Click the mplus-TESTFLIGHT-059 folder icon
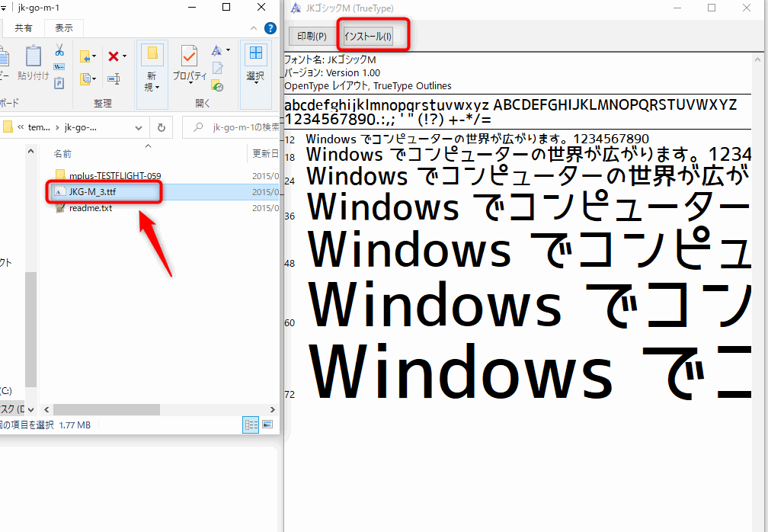768x532 pixels. [x=60, y=175]
